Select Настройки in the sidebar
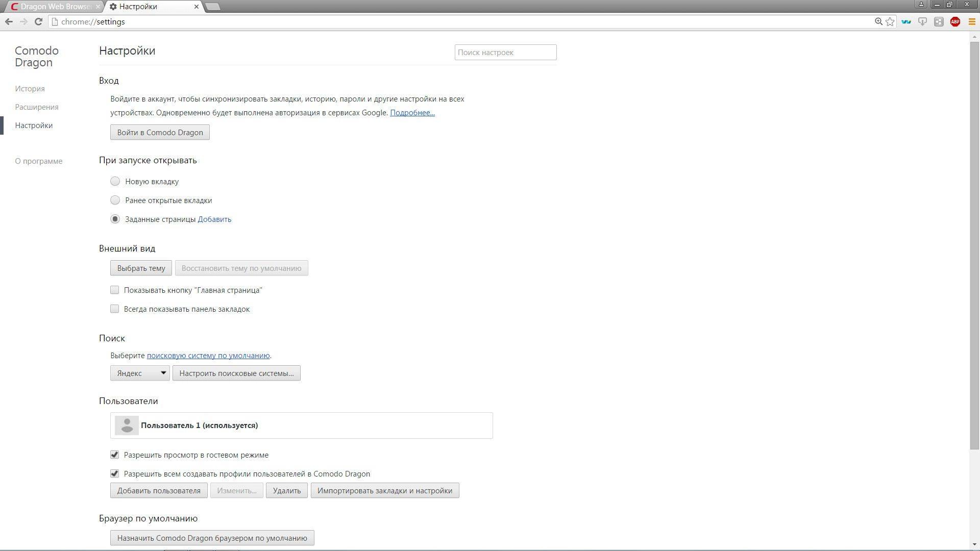This screenshot has height=551, width=980. pos(34,126)
